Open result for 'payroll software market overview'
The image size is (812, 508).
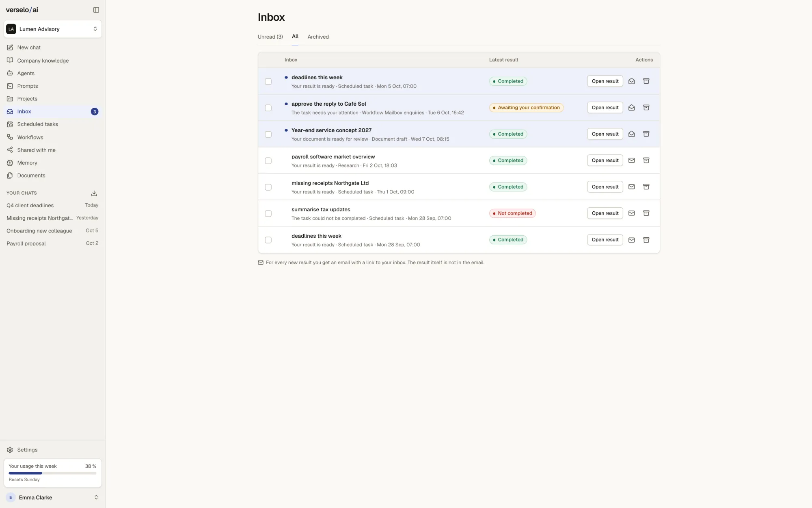[x=605, y=161]
